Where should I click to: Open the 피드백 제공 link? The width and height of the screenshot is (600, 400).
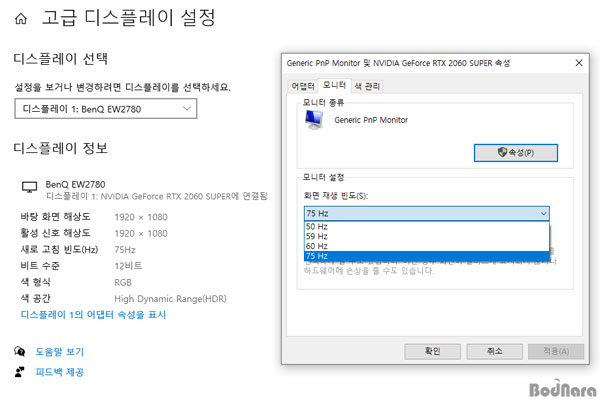[59, 372]
